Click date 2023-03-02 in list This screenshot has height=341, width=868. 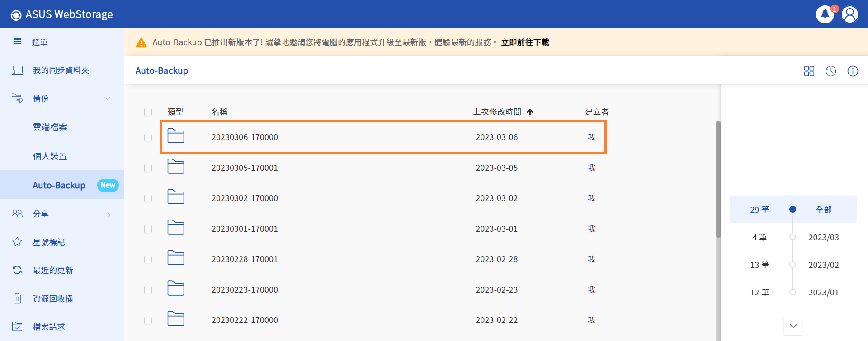click(496, 198)
